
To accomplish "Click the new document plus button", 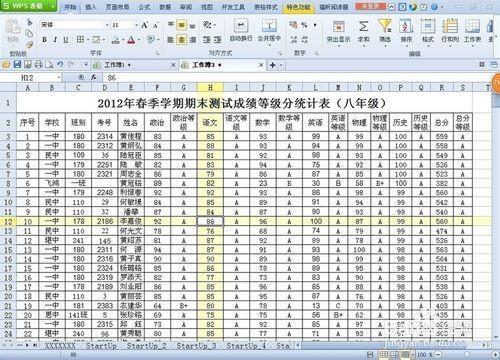I will click(x=273, y=65).
